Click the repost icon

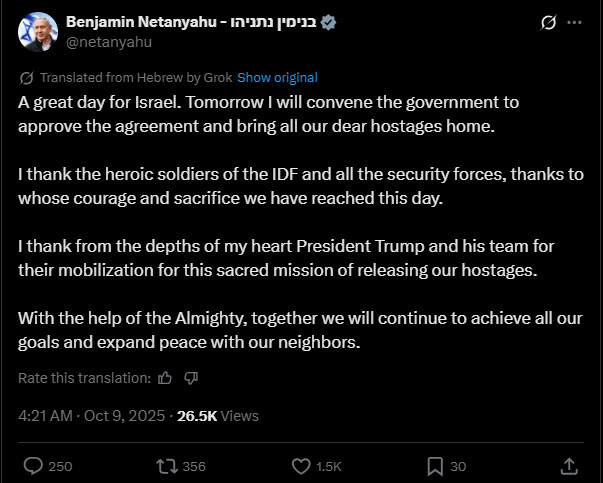(166, 466)
